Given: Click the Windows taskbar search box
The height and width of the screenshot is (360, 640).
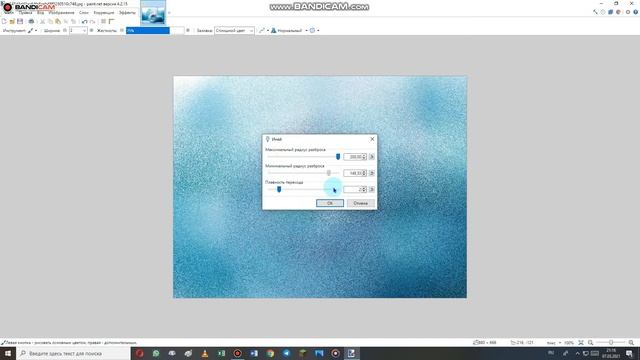Looking at the screenshot, I should [x=73, y=353].
